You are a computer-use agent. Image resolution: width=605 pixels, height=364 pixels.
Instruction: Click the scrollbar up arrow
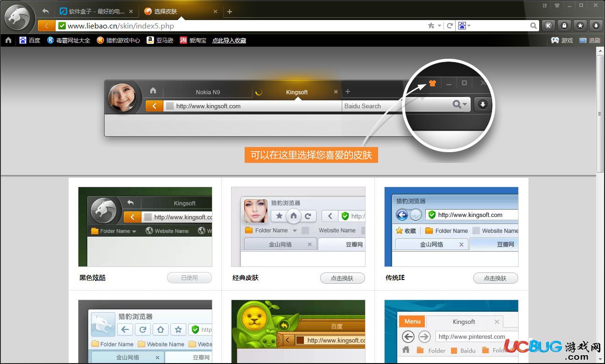coord(600,50)
